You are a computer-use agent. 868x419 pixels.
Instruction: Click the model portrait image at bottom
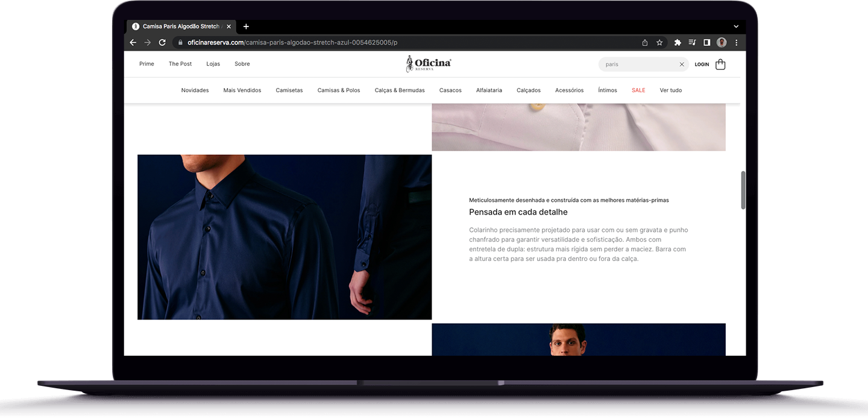579,339
